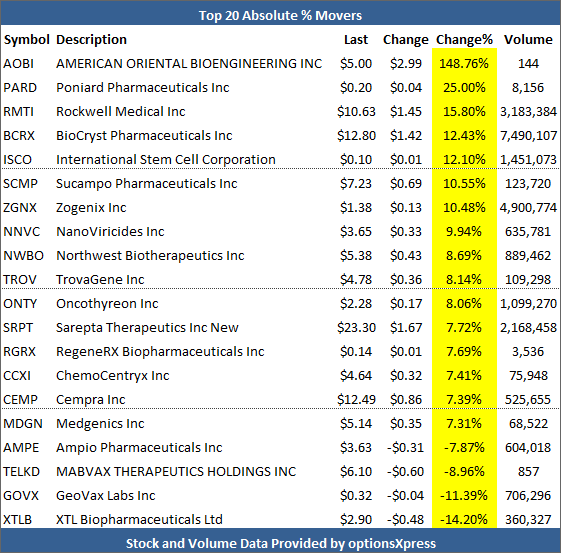The width and height of the screenshot is (561, 553).
Task: Select the PARD symbol cell
Action: (20, 87)
